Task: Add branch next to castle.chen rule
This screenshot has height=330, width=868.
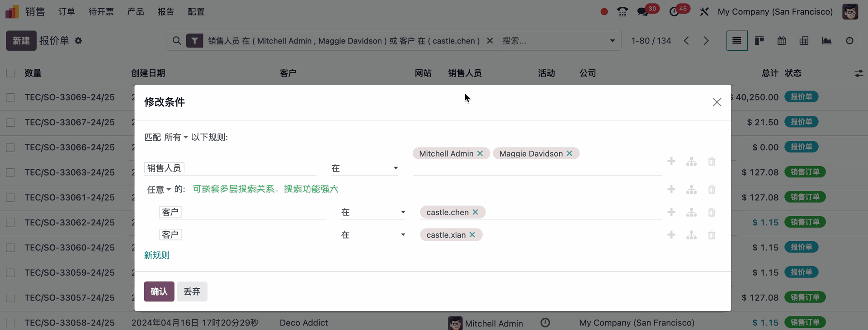Action: click(691, 212)
